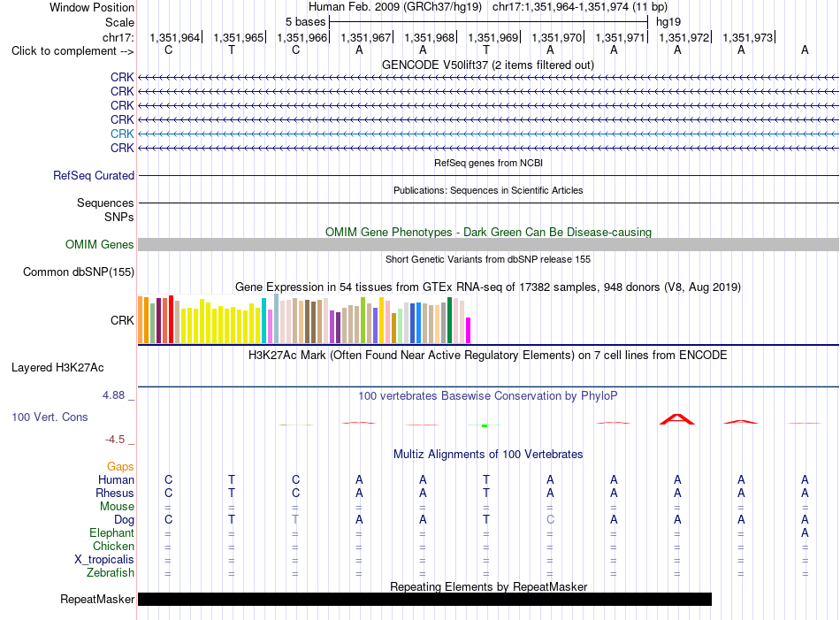This screenshot has height=620, width=840.
Task: Click the orange Gaps label
Action: (x=120, y=467)
